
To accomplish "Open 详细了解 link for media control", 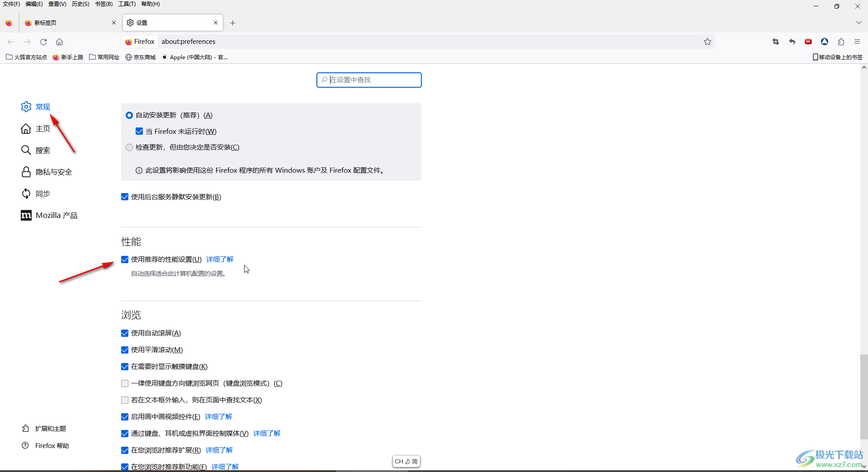I will click(x=267, y=434).
